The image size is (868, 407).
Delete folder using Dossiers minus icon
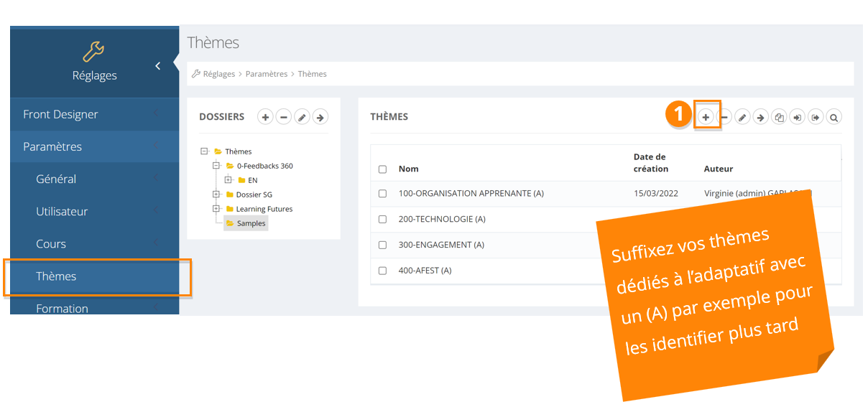click(284, 117)
